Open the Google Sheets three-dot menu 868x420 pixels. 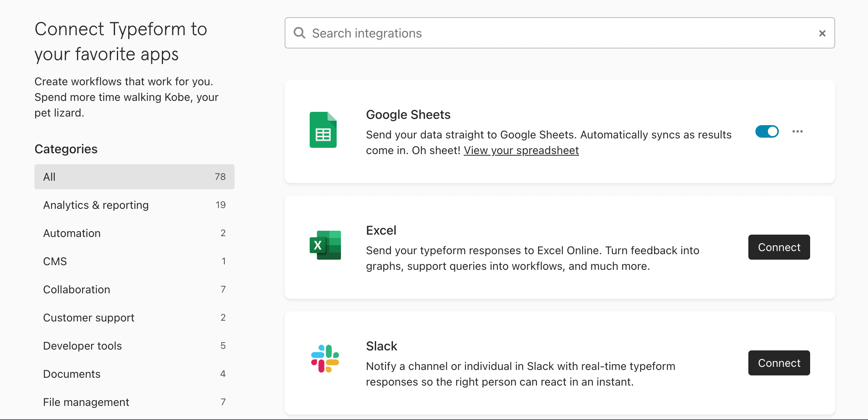(x=797, y=131)
